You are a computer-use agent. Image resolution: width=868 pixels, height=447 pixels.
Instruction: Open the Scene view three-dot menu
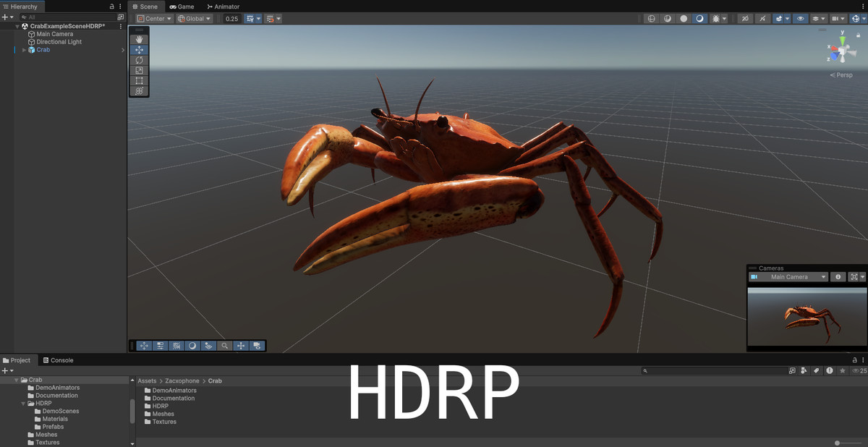pyautogui.click(x=861, y=7)
